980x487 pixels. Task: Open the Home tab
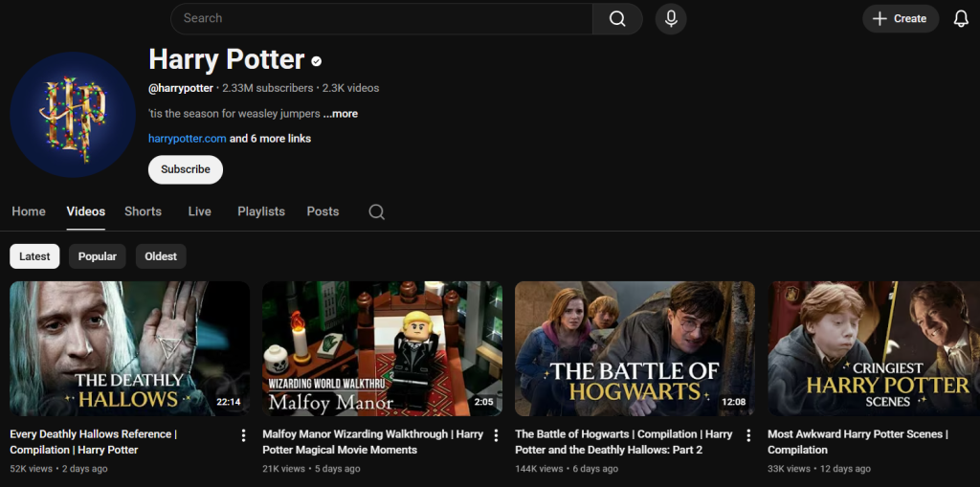coord(29,212)
